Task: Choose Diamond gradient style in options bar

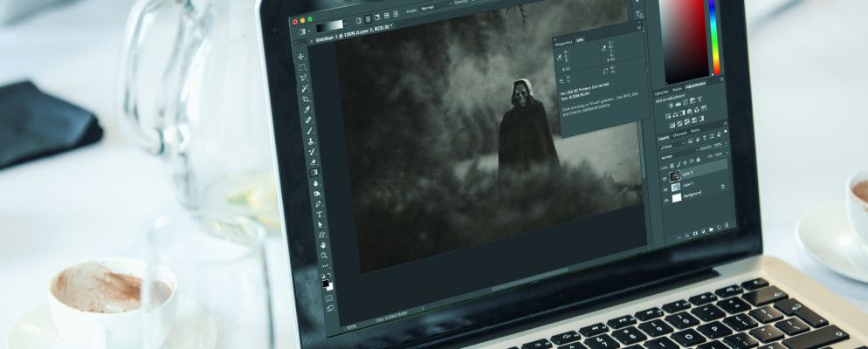Action: pyautogui.click(x=396, y=14)
